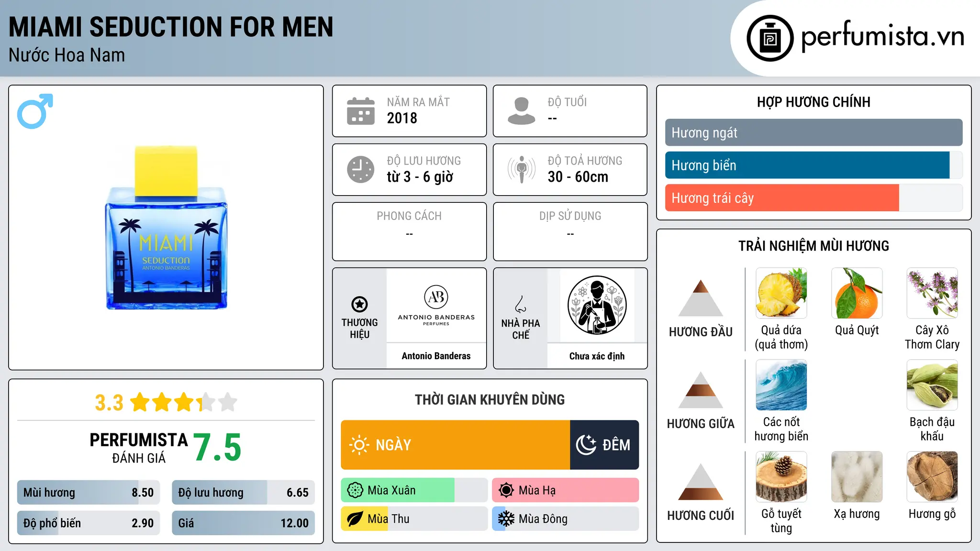Select the Hương gỗ wood note image
Image resolution: width=980 pixels, height=551 pixels.
932,477
